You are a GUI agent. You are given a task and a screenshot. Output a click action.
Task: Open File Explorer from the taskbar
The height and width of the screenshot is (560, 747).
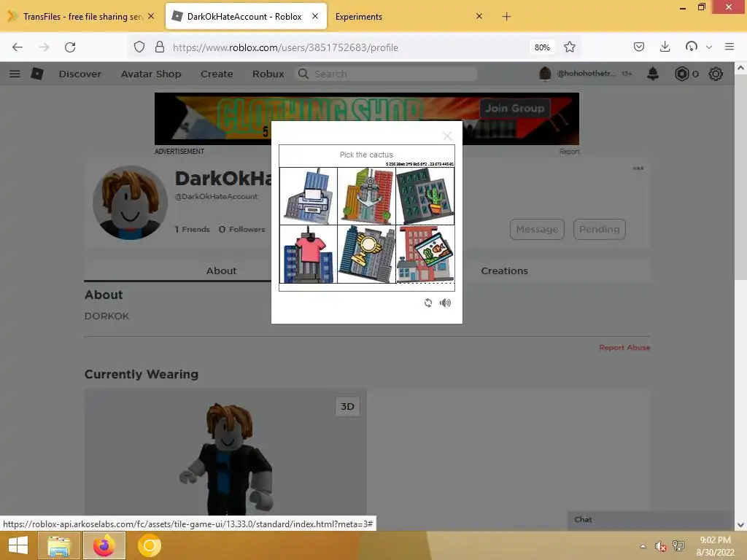(58, 545)
